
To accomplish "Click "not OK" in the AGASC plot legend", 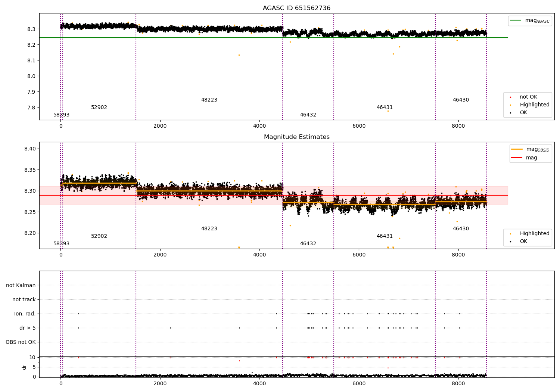I will point(528,97).
